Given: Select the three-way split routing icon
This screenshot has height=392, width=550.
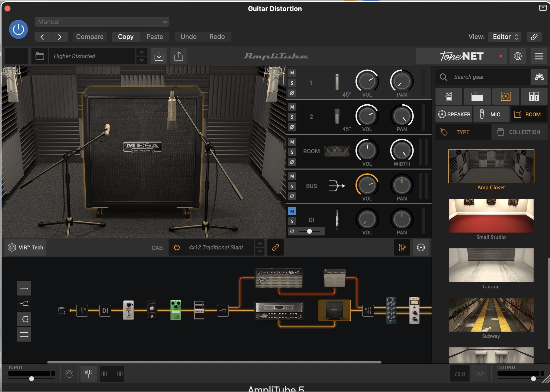Looking at the screenshot, I should (24, 319).
